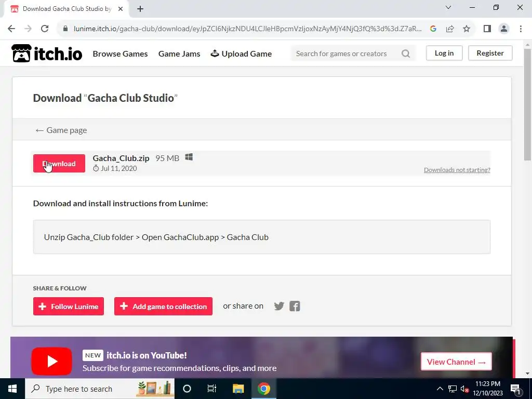Click the 95 MB file size text

tap(167, 158)
